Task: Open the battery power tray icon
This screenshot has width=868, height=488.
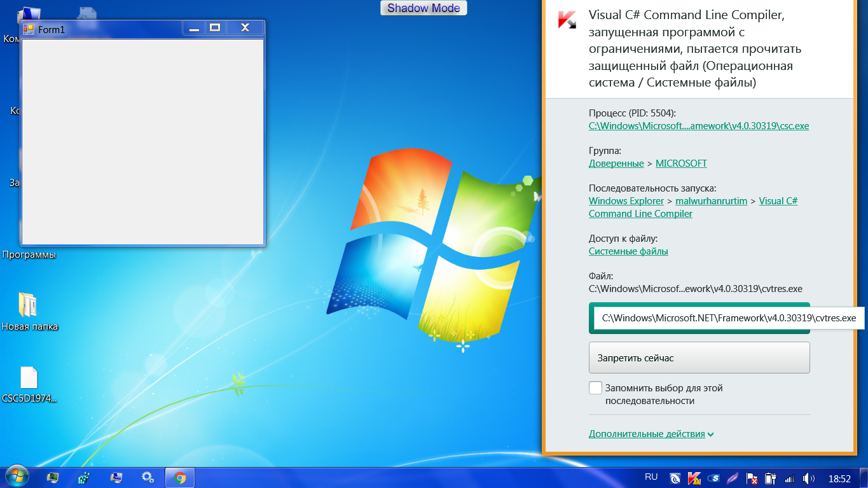Action: click(770, 478)
